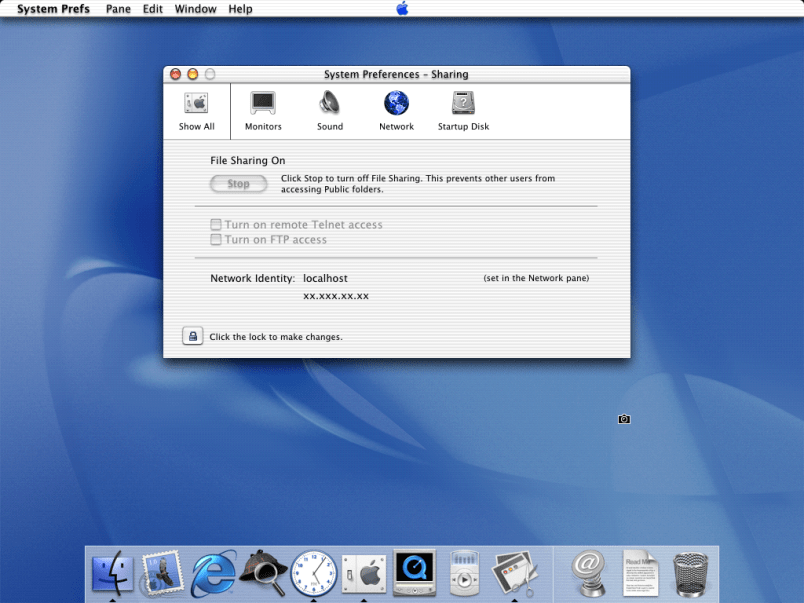Enable FTP access checkbox

[216, 240]
